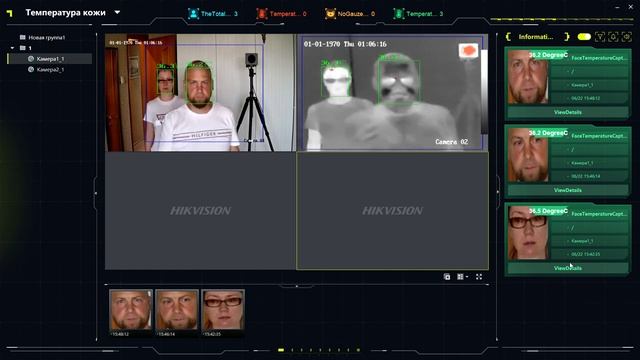640x360 pixels.
Task: Select the lower-left empty Hikvision video pane
Action: (x=200, y=211)
